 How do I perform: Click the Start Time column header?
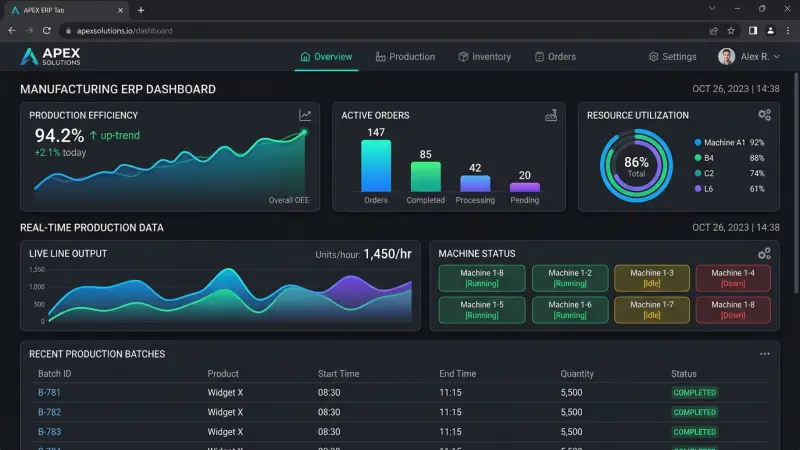tap(338, 373)
